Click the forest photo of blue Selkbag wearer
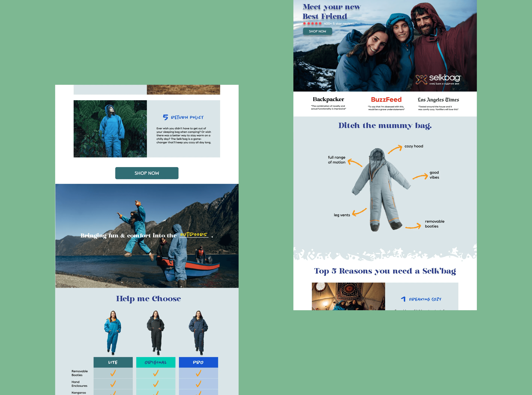532x395 pixels. coord(110,129)
